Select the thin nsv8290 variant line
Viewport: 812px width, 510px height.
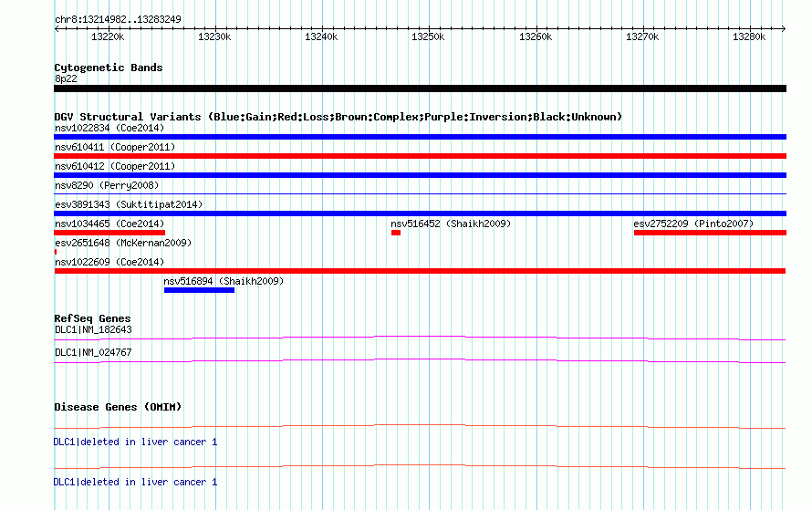coord(420,193)
